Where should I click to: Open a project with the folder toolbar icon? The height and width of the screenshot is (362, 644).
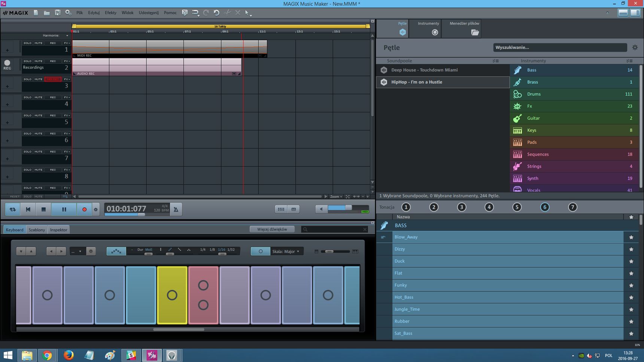tap(47, 13)
